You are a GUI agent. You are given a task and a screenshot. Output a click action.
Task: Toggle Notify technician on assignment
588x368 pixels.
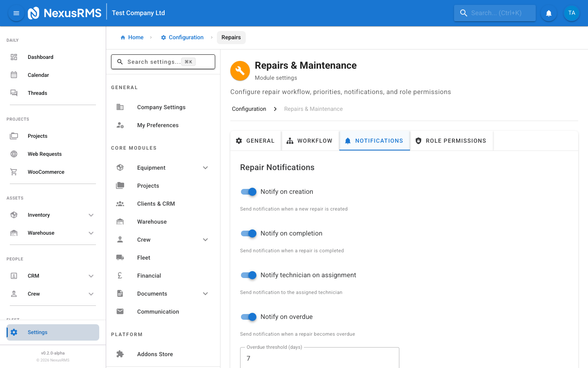[x=248, y=275]
